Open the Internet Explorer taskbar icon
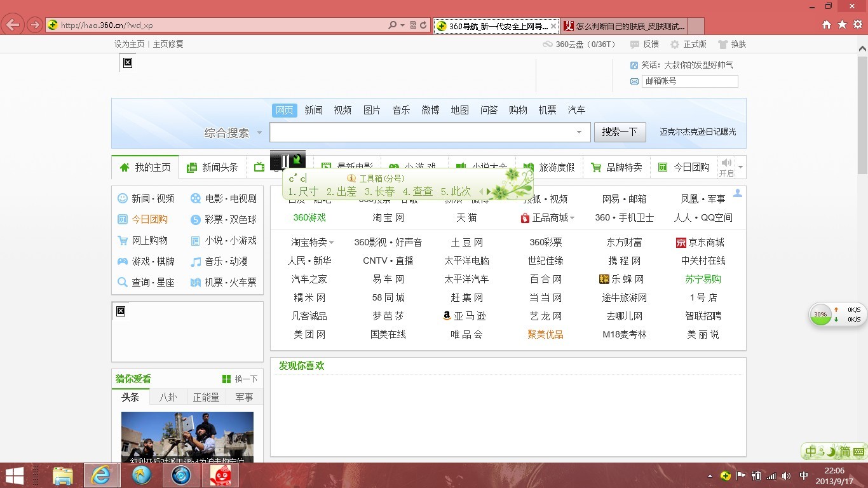Viewport: 868px width, 488px height. pos(101,475)
